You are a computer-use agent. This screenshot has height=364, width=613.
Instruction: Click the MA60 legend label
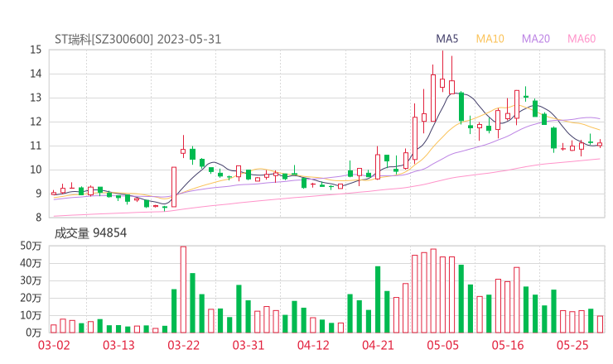pos(582,39)
